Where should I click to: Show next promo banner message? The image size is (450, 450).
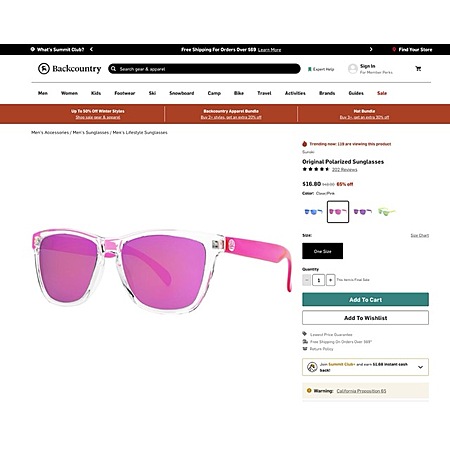(x=371, y=49)
